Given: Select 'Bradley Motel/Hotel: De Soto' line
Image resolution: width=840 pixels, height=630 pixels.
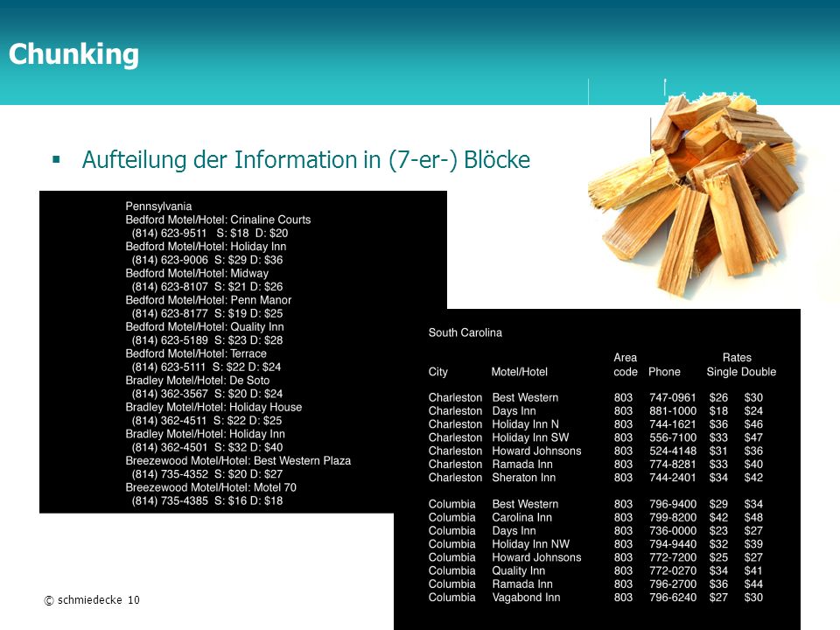Looking at the screenshot, I should click(x=198, y=381).
